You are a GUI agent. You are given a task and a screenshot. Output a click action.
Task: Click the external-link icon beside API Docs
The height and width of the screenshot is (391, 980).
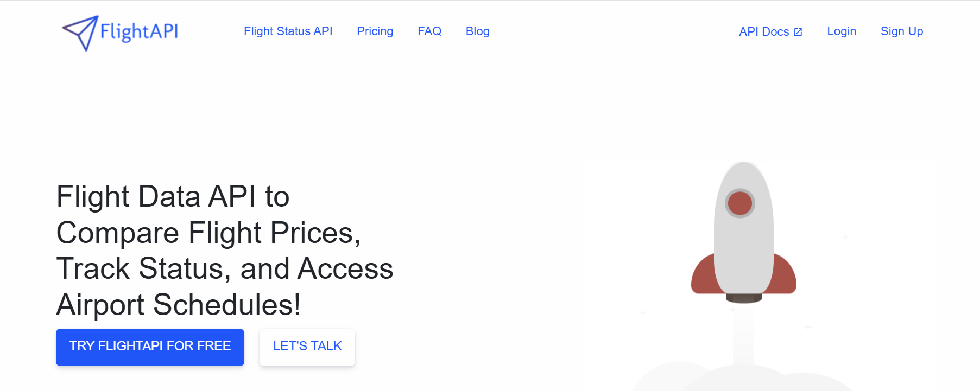point(798,32)
